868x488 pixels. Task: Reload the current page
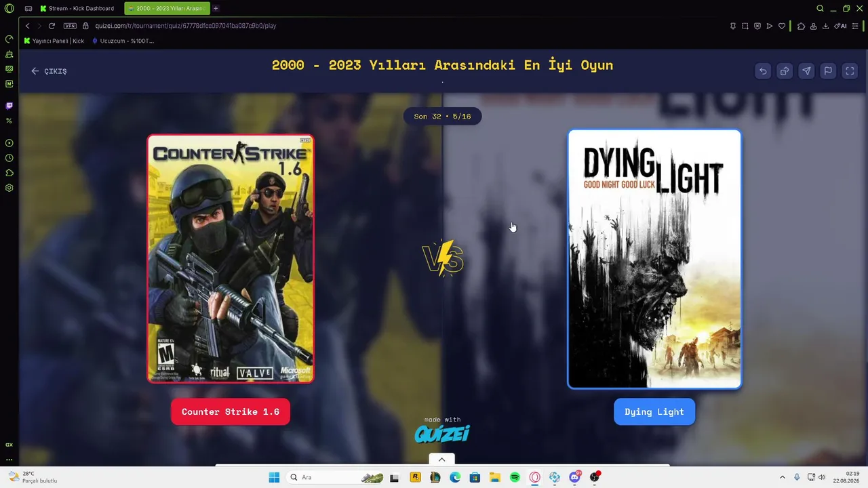pyautogui.click(x=51, y=26)
